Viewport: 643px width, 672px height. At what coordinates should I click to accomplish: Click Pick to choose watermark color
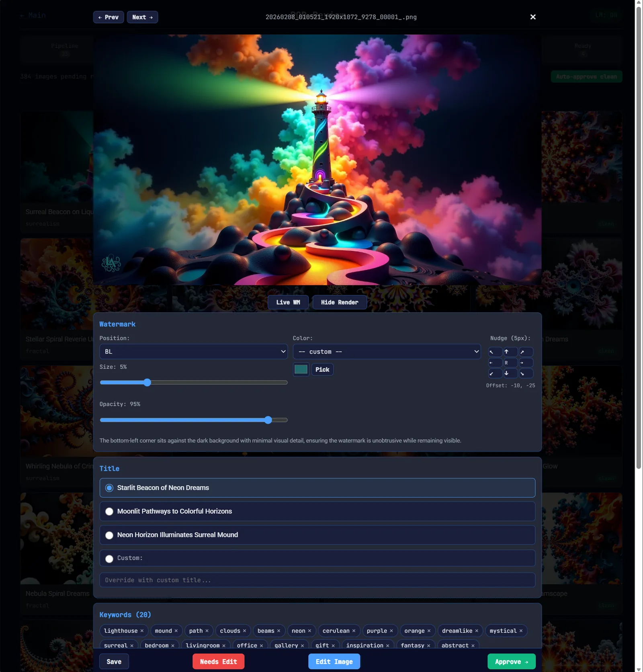[322, 369]
